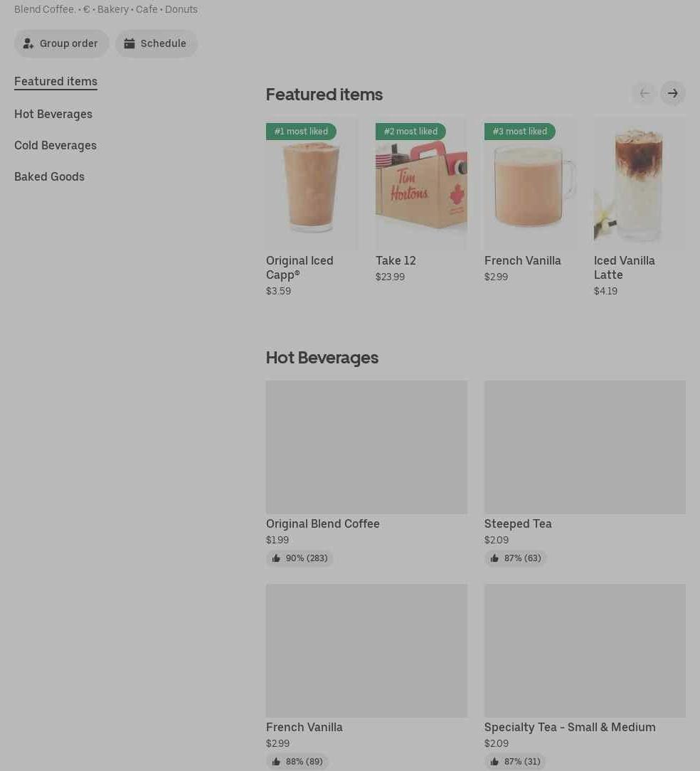Click the Group order people icon

coord(28,44)
